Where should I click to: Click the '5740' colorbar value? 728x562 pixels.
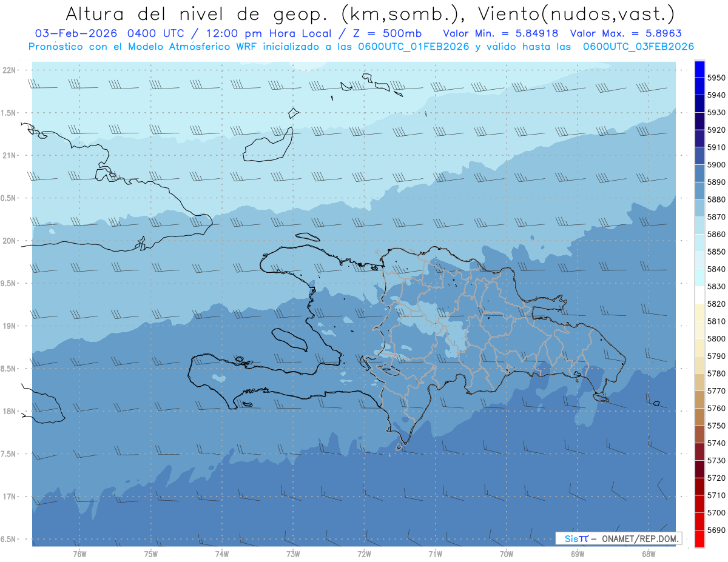tap(716, 443)
